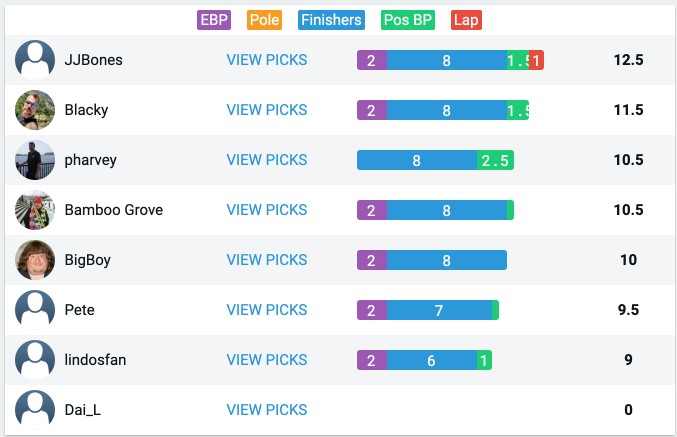Click Dai_L's default avatar icon
The height and width of the screenshot is (437, 677).
pos(35,410)
